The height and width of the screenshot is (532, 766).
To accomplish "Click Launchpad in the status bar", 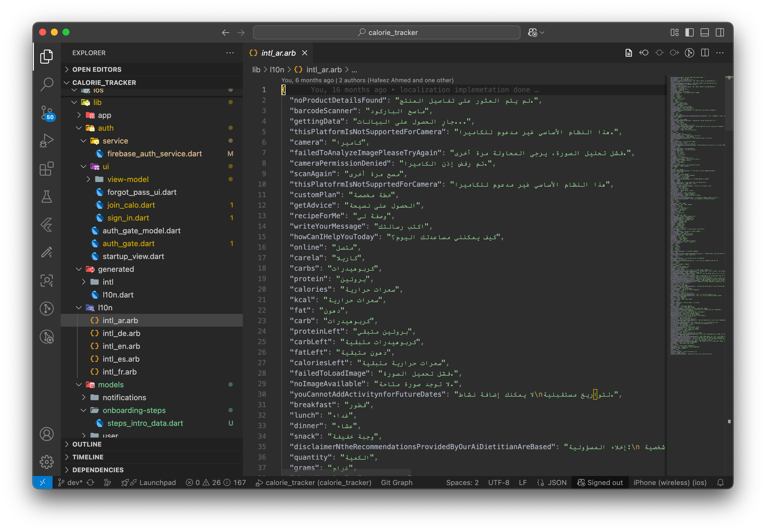I will [149, 482].
